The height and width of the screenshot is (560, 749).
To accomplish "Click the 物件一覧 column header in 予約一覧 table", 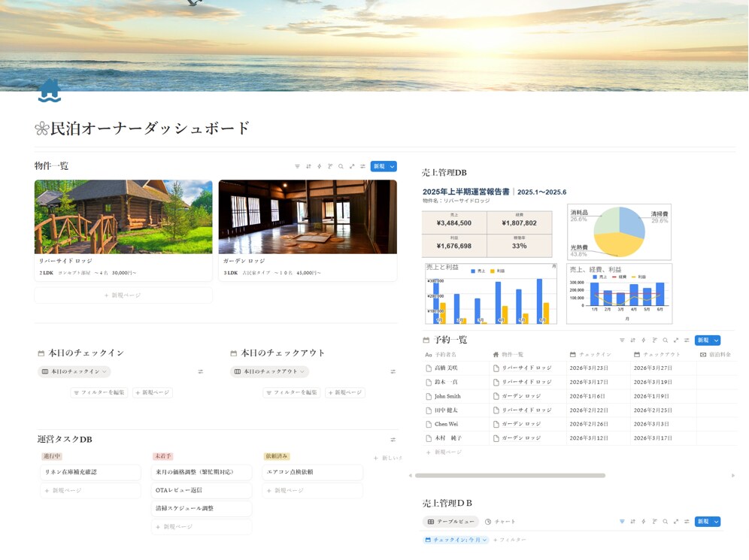I will [508, 355].
